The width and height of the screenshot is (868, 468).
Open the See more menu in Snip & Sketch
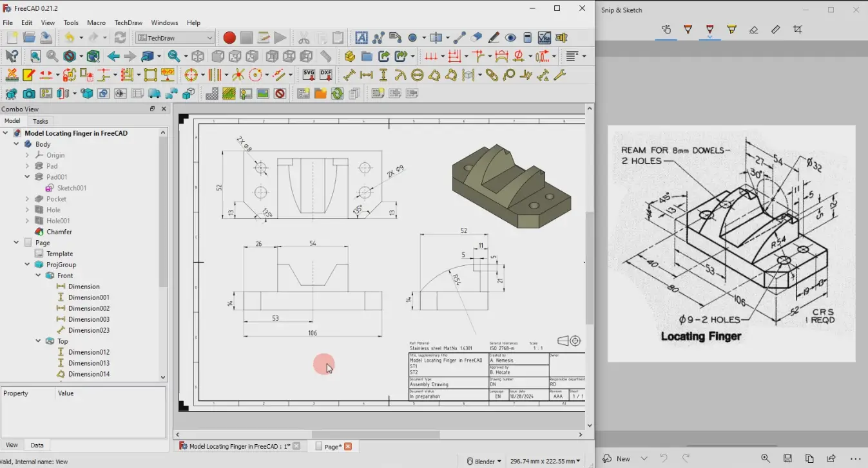point(856,458)
